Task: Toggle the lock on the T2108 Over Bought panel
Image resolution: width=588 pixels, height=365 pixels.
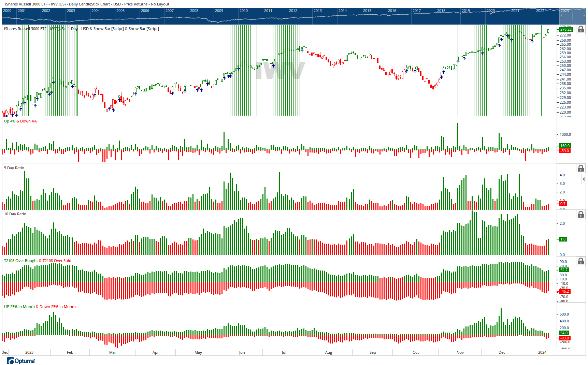Action: click(580, 261)
